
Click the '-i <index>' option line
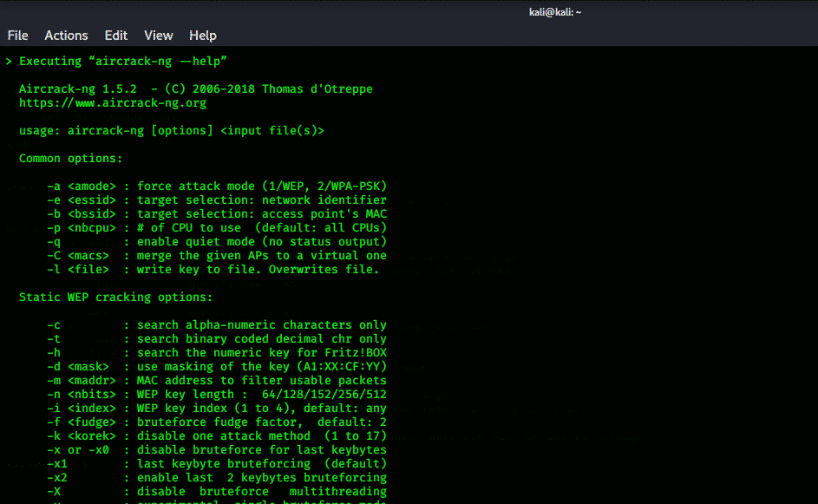point(217,408)
